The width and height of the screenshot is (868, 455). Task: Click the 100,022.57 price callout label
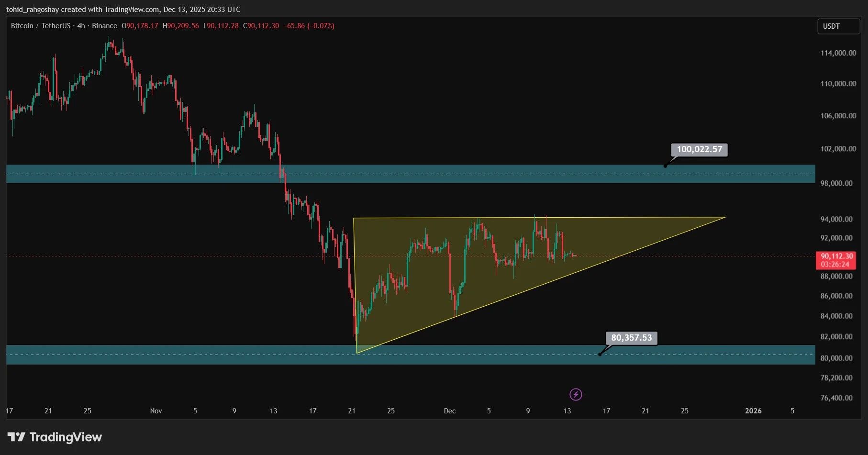pos(699,149)
